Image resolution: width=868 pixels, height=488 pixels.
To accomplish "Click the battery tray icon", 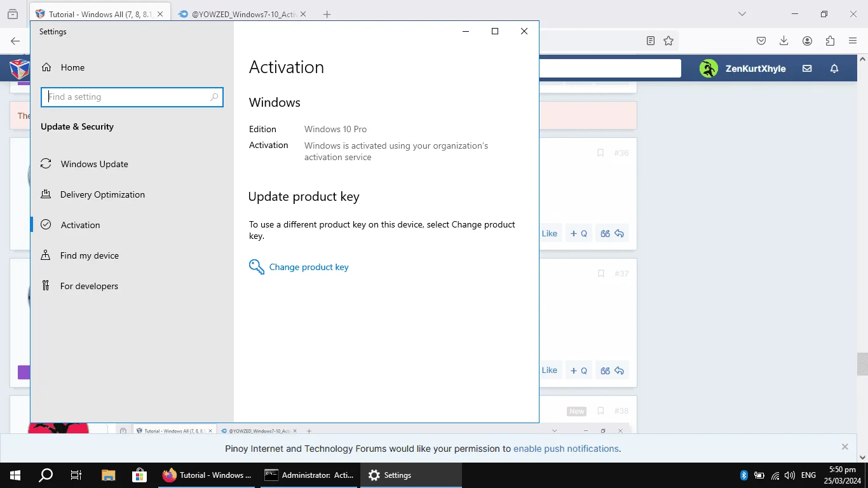I will [x=759, y=475].
